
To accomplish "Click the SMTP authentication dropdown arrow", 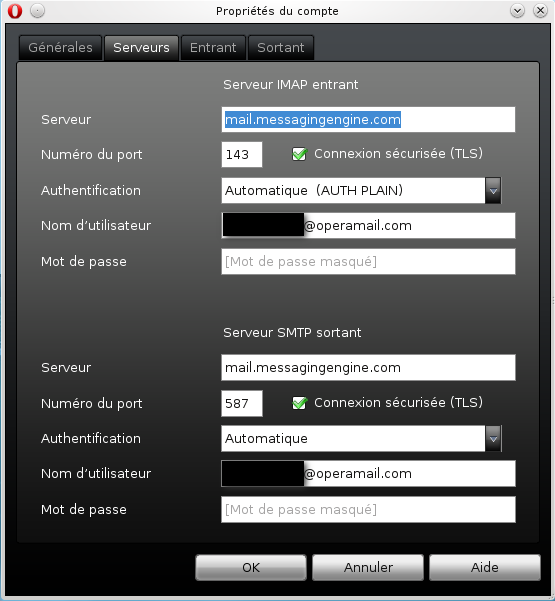I will [493, 438].
